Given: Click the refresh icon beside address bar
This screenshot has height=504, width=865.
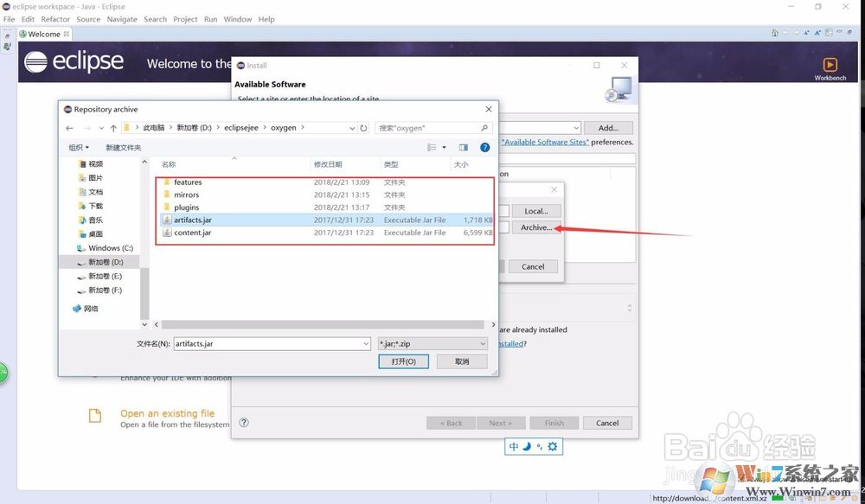Looking at the screenshot, I should (x=363, y=128).
